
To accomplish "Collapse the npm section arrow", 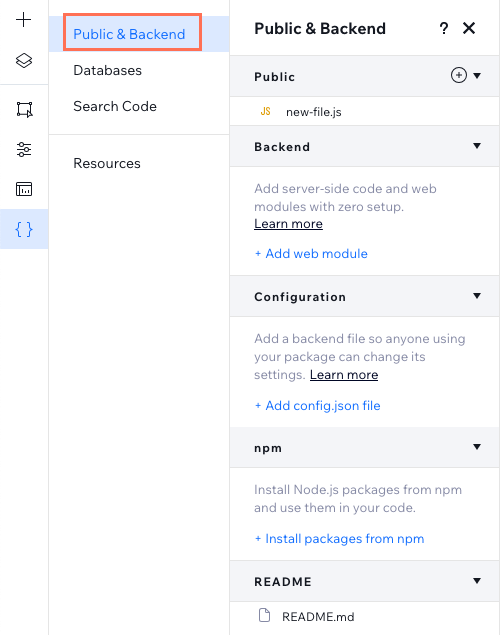I will pyautogui.click(x=477, y=447).
